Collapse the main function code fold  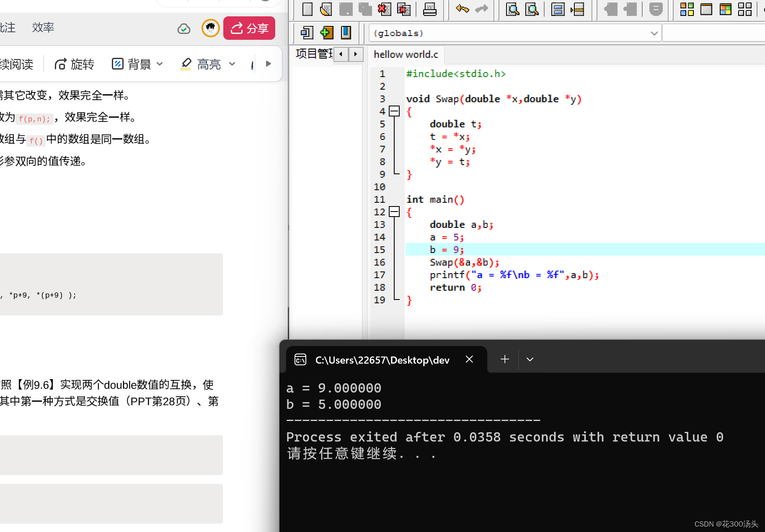(x=394, y=212)
